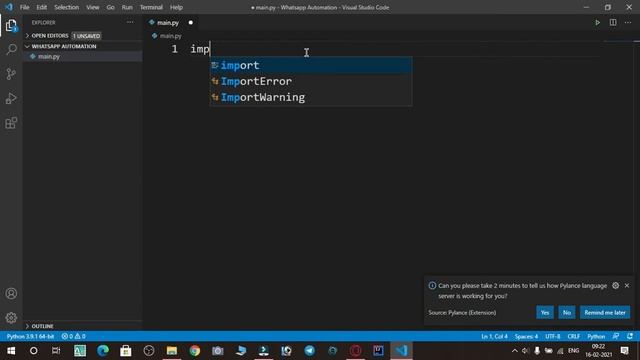The width and height of the screenshot is (640, 360).
Task: Open the Search view icon
Action: click(11, 49)
